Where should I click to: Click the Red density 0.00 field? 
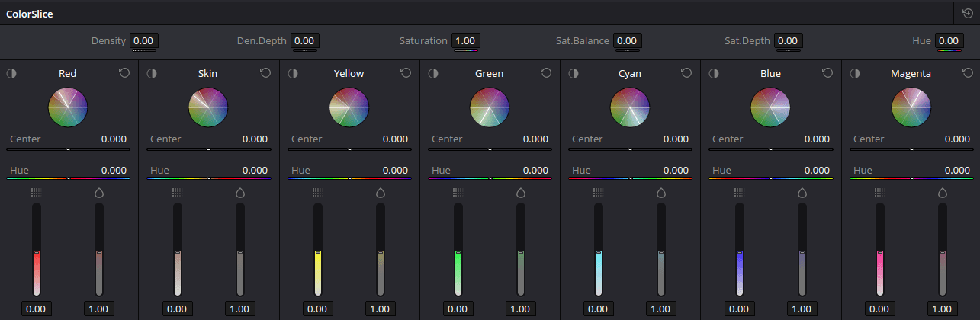tap(36, 309)
